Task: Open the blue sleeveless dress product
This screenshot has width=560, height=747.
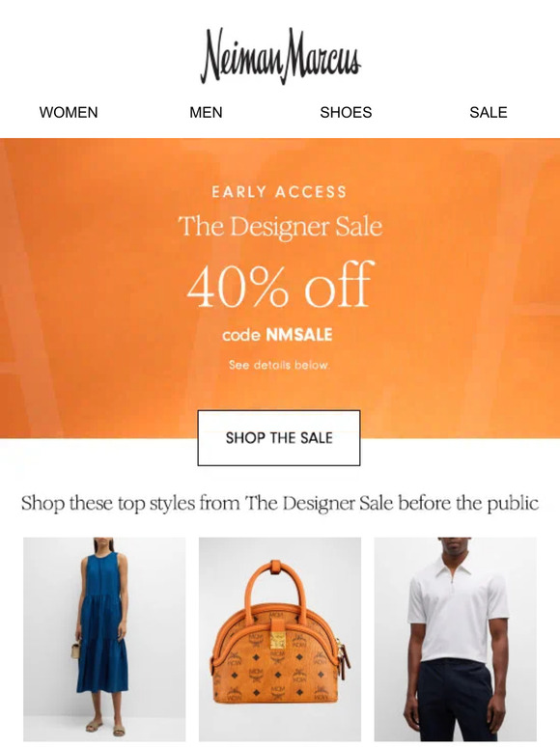Action: point(104,639)
